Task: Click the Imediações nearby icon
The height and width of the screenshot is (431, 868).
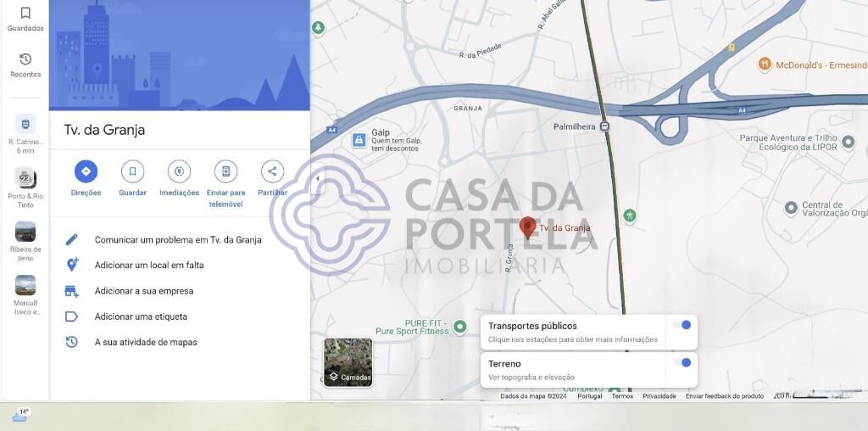Action: click(180, 171)
